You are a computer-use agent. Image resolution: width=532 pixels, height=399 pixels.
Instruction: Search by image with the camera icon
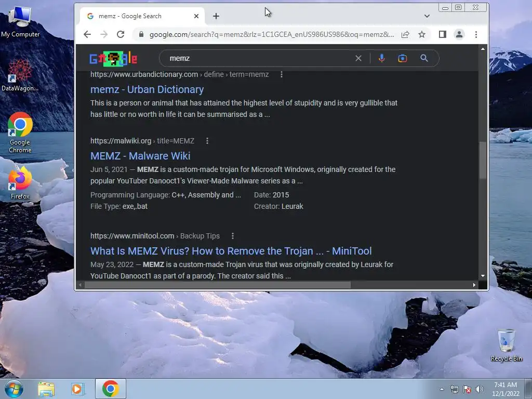point(403,58)
